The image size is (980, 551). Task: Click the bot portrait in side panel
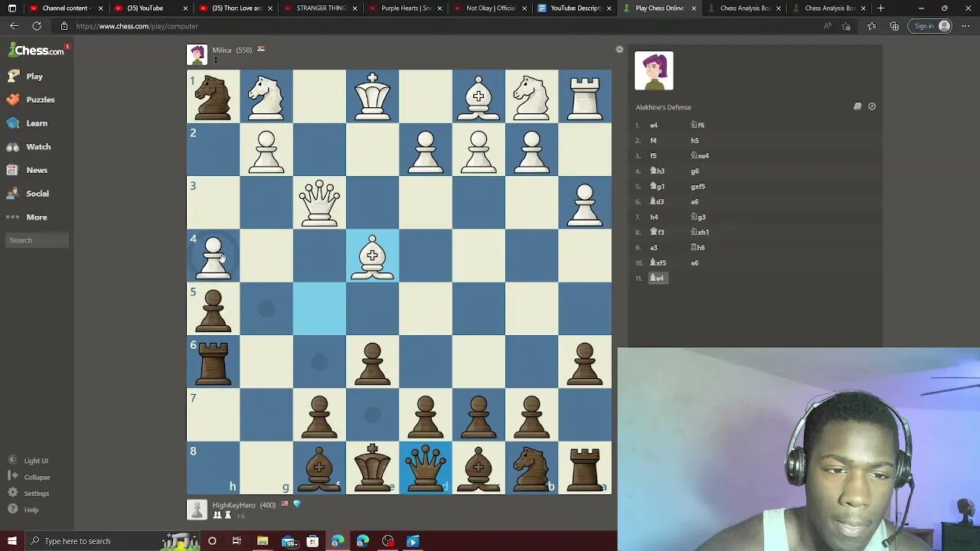click(x=654, y=70)
